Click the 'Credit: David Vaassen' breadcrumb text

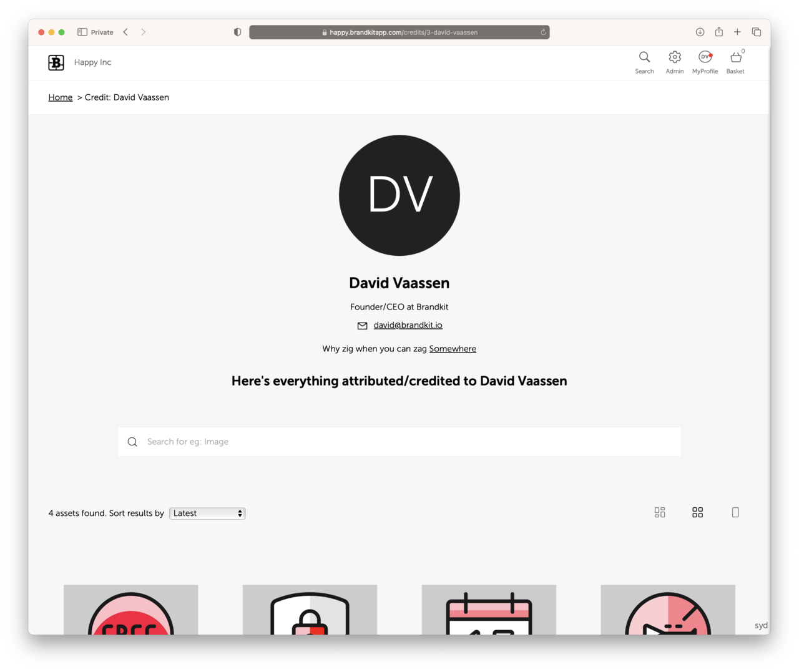click(127, 97)
